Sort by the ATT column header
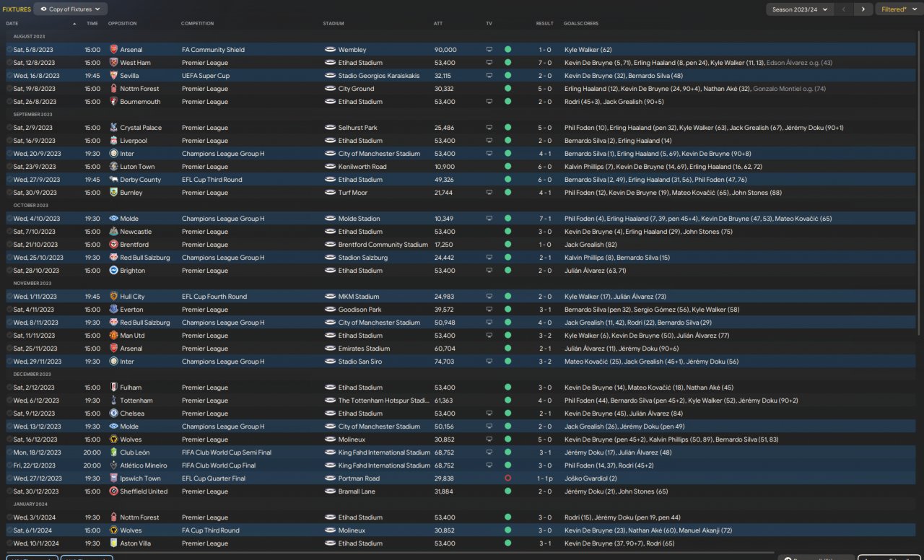 [x=438, y=24]
